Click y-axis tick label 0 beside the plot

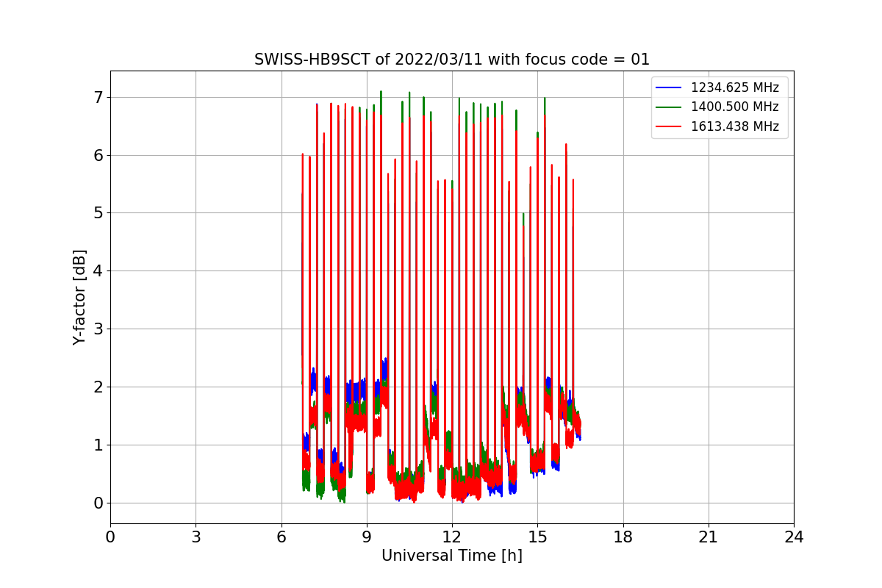[98, 503]
